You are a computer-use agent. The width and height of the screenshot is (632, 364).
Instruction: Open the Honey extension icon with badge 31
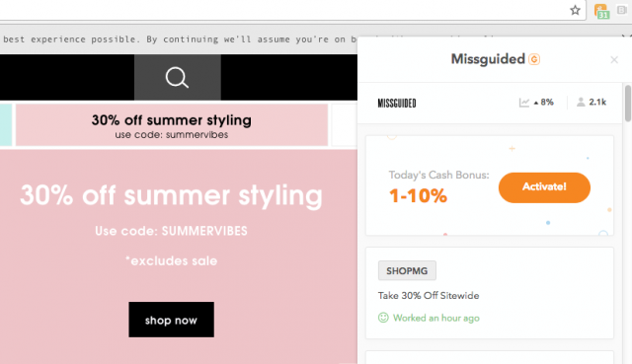(601, 11)
